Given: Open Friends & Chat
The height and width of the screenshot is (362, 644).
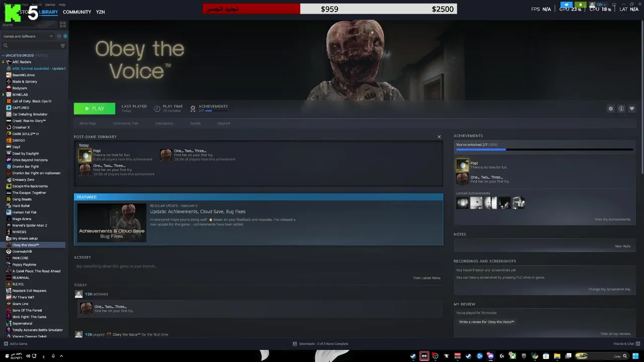Looking at the screenshot, I should [x=626, y=344].
